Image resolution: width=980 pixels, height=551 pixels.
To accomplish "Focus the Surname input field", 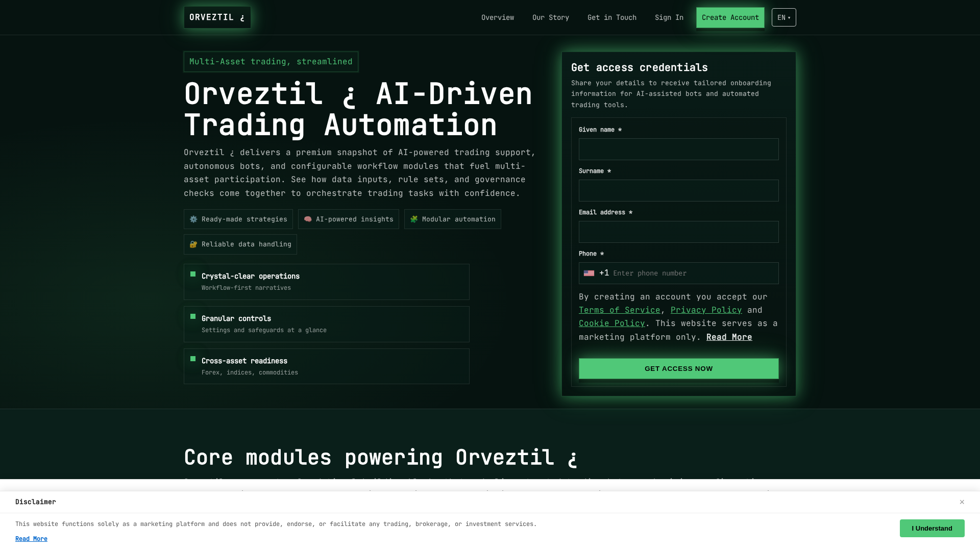I will pos(679,191).
